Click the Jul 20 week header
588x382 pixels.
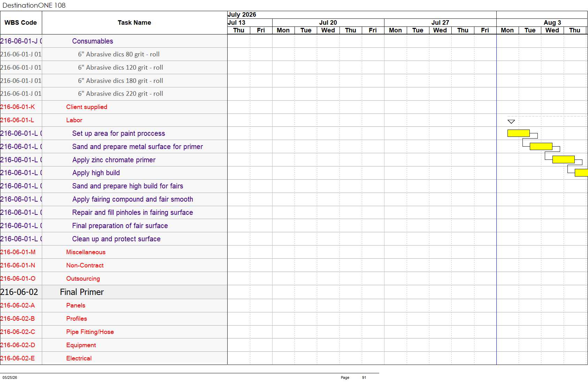(x=328, y=23)
